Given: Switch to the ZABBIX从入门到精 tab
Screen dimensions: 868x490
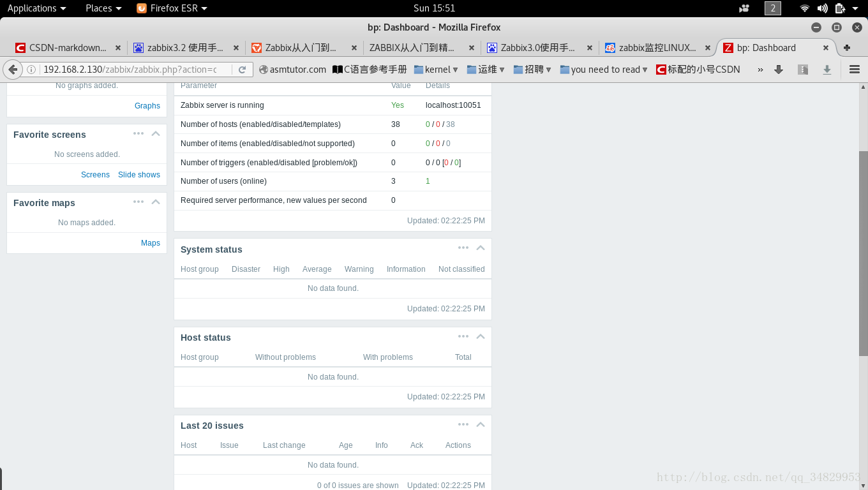Looking at the screenshot, I should click(421, 48).
